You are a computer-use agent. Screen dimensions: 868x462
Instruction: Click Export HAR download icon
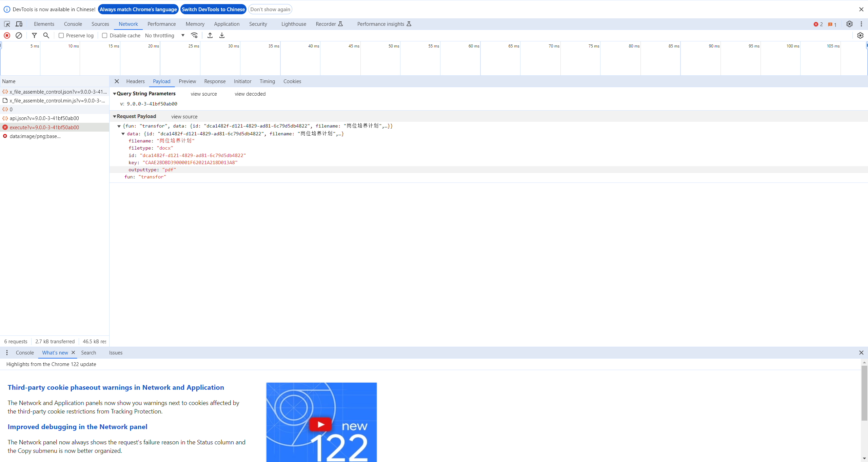pos(222,35)
